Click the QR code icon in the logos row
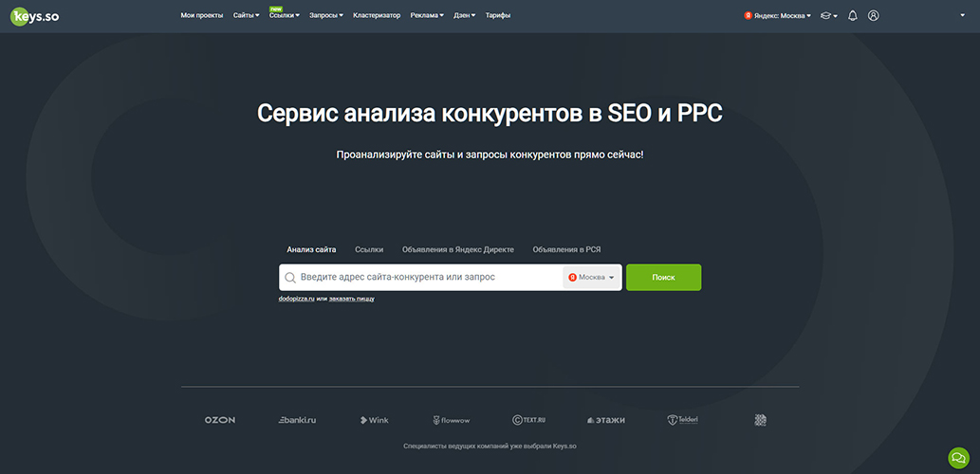Image resolution: width=980 pixels, height=474 pixels. click(x=760, y=420)
